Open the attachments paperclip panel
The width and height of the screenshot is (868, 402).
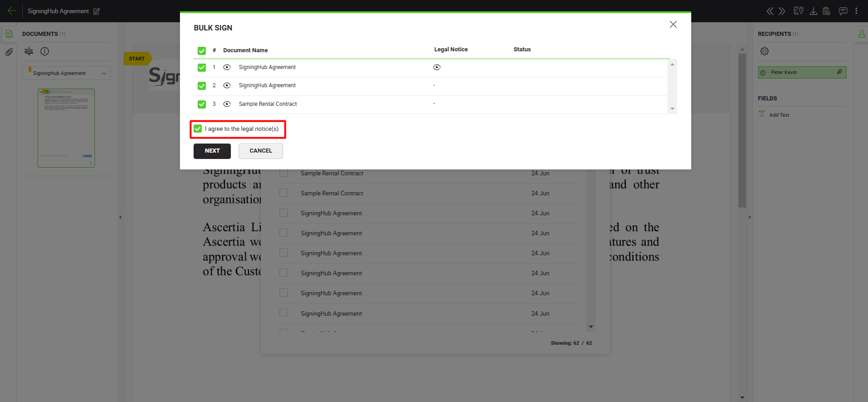[9, 52]
